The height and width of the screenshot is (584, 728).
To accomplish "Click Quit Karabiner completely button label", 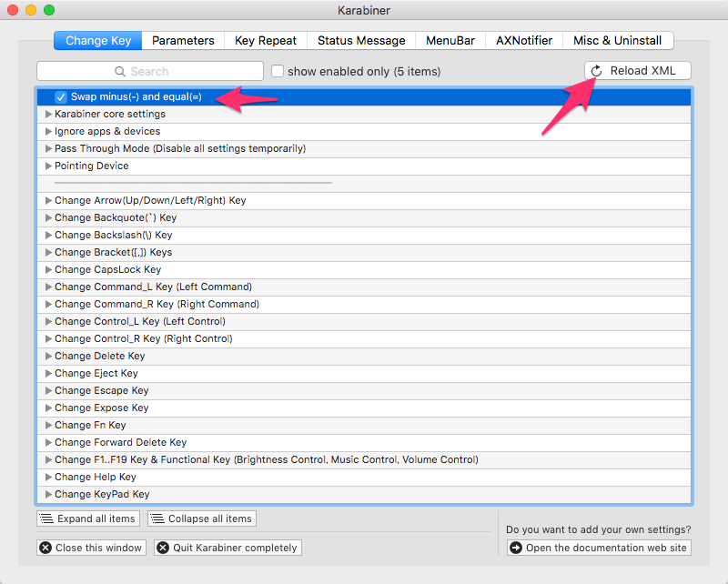I will pyautogui.click(x=235, y=548).
